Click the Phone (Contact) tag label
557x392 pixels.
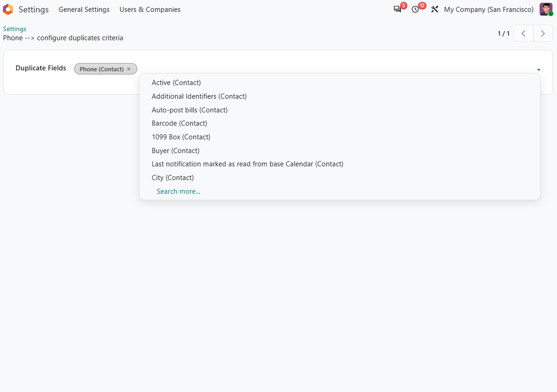(101, 69)
